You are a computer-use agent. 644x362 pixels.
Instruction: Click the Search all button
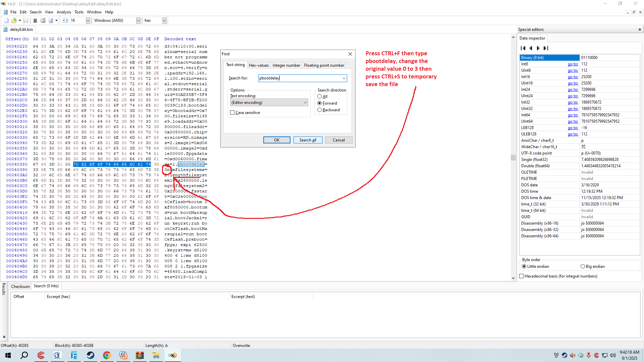[308, 140]
